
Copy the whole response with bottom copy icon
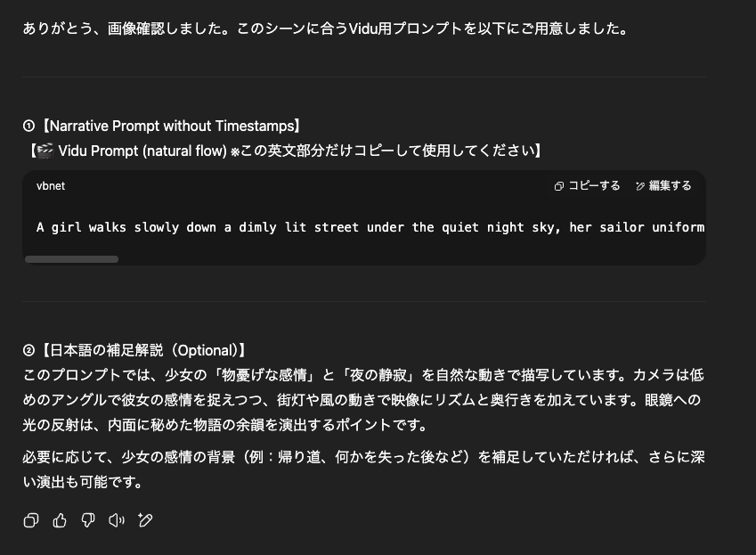pyautogui.click(x=31, y=520)
